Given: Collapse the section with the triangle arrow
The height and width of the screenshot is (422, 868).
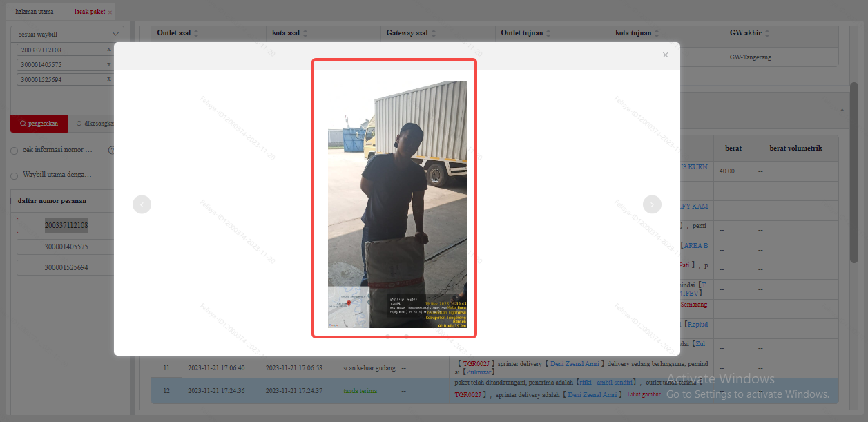Looking at the screenshot, I should 842,110.
